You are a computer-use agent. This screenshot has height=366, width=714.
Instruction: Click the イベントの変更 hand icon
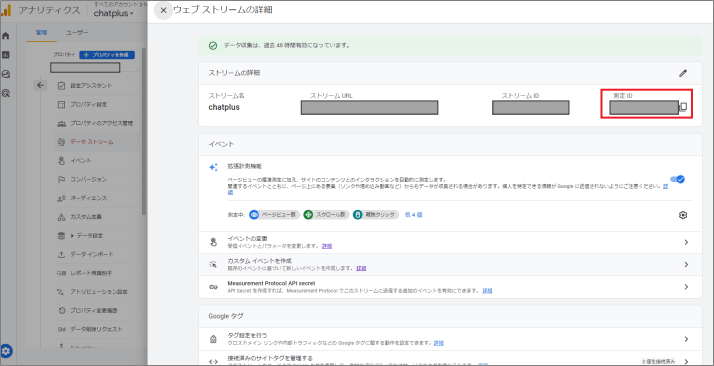[213, 242]
